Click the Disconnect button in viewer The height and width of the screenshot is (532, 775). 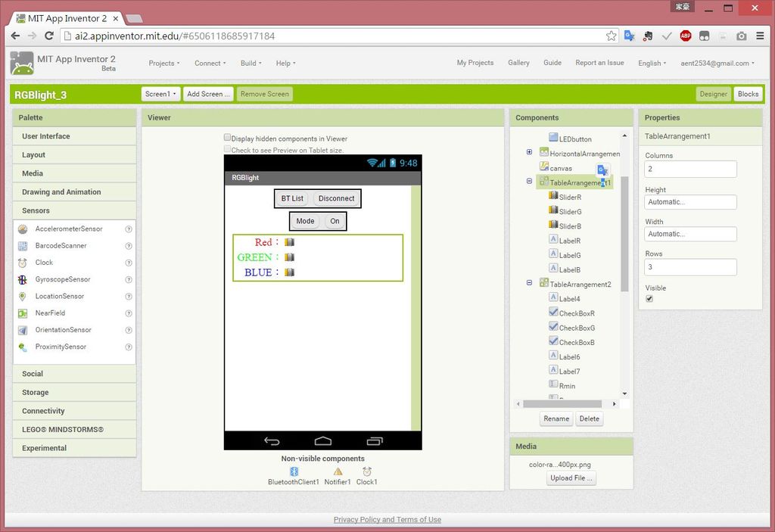[336, 198]
